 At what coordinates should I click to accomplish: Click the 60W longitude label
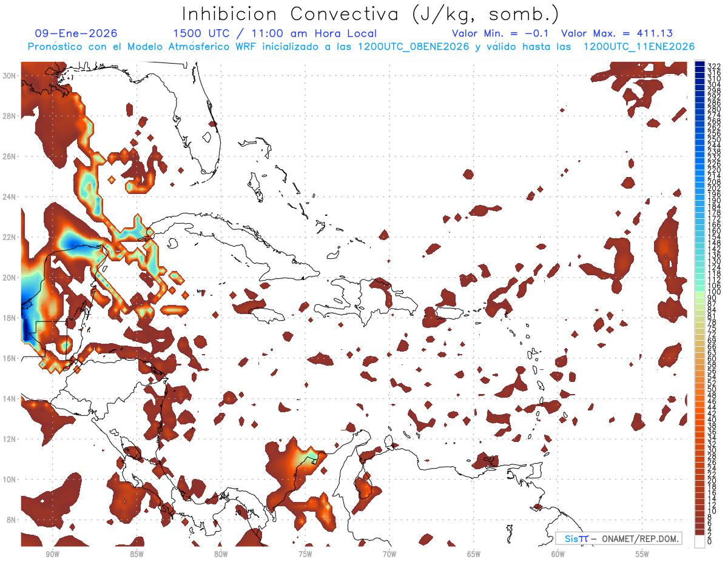point(558,555)
